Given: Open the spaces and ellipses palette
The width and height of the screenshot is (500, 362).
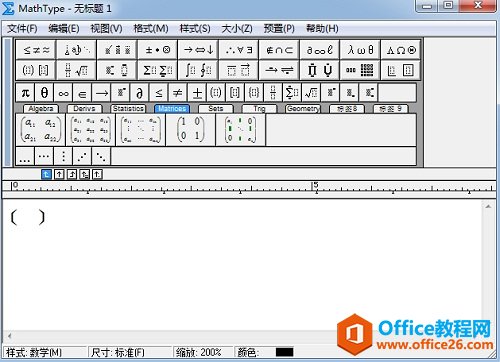Looking at the screenshot, I should pyautogui.click(x=77, y=50).
